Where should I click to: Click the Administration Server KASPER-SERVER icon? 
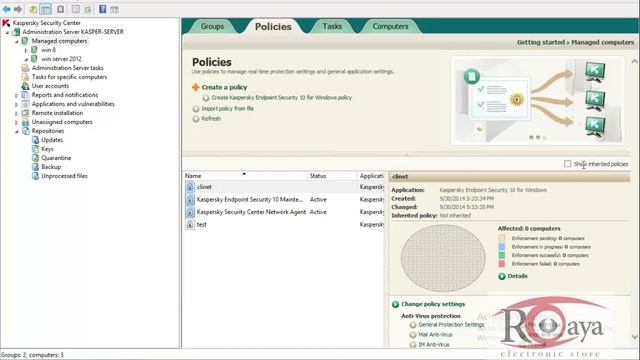16,32
